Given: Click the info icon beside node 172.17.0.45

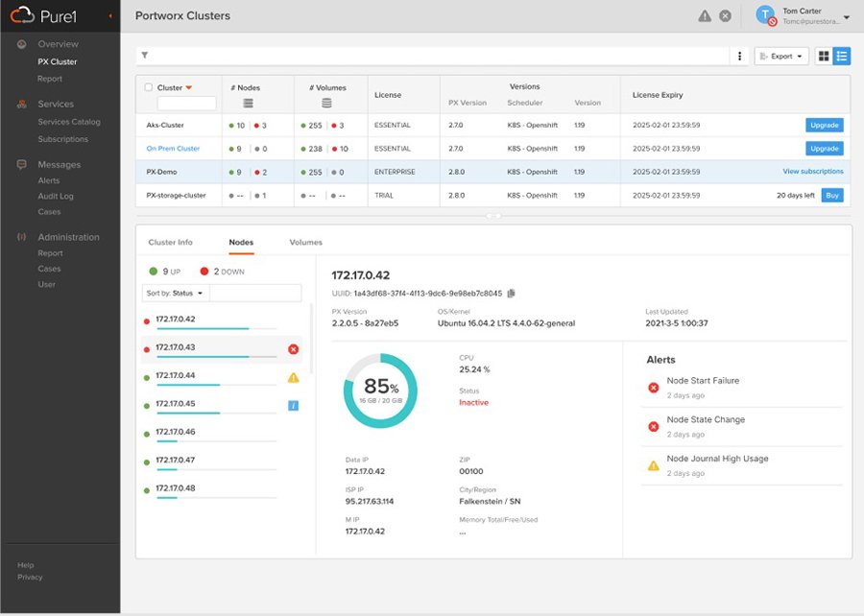Looking at the screenshot, I should point(294,405).
